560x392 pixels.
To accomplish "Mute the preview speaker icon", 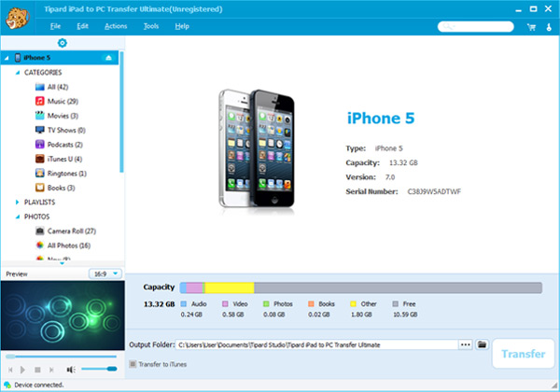I will 71,370.
